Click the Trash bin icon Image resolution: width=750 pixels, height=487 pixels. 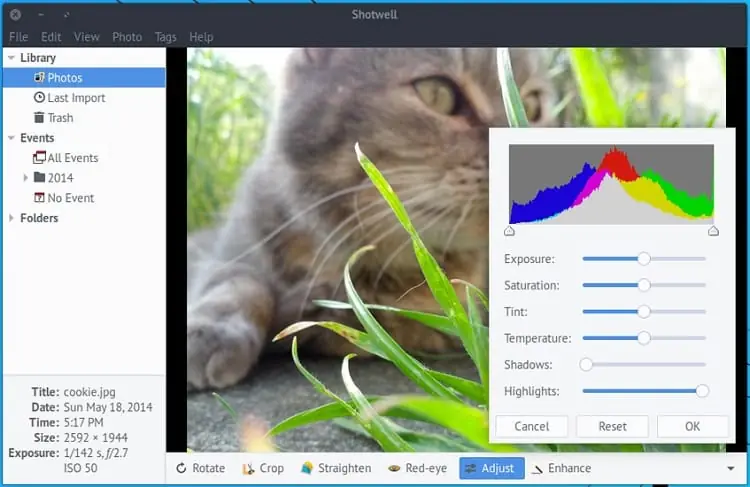pyautogui.click(x=39, y=117)
